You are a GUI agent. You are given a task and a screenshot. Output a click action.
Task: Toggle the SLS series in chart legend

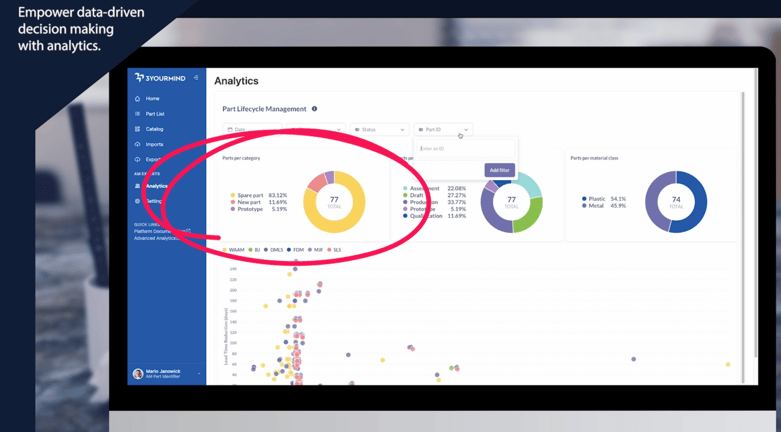(334, 250)
